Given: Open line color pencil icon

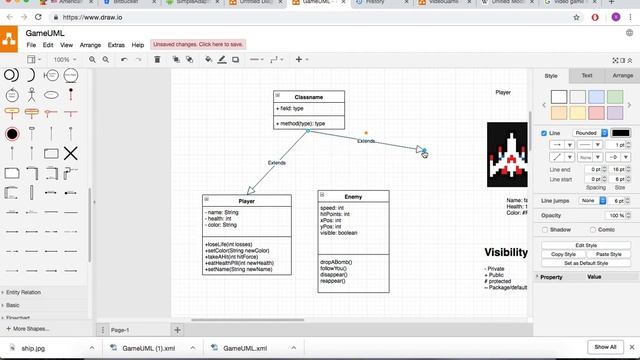Looking at the screenshot, I should click(x=222, y=60).
